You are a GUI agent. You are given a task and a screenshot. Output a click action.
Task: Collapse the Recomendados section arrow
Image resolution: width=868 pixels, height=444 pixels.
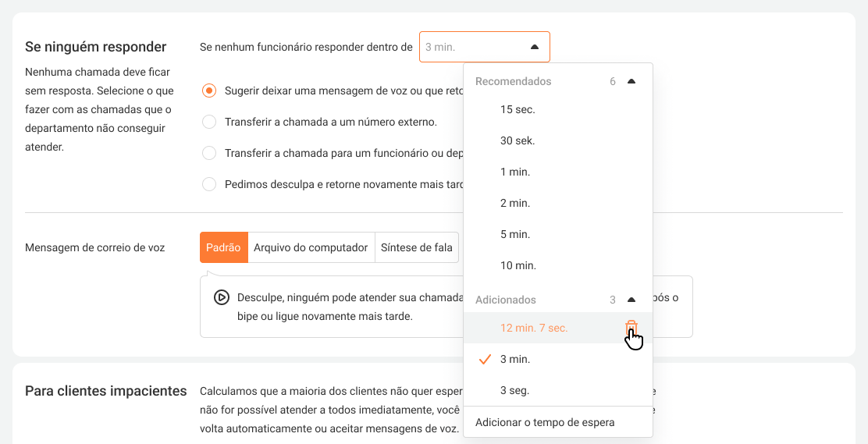[631, 81]
